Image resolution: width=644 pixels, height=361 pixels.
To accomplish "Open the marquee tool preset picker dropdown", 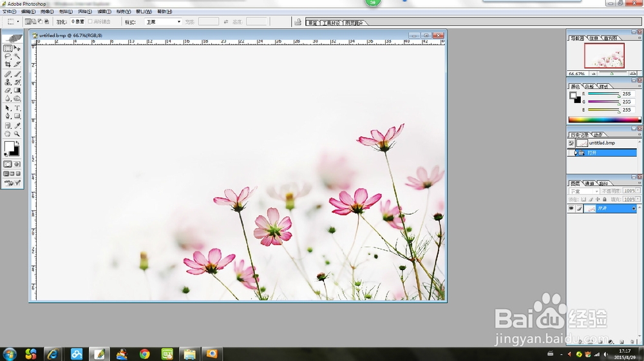I will click(x=18, y=22).
